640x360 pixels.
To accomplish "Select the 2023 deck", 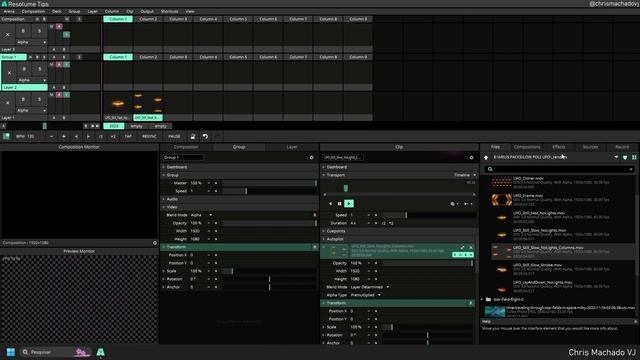I will coord(114,126).
